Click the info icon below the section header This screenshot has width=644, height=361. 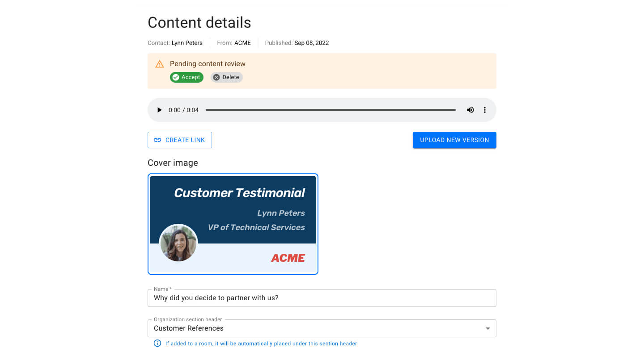point(157,343)
